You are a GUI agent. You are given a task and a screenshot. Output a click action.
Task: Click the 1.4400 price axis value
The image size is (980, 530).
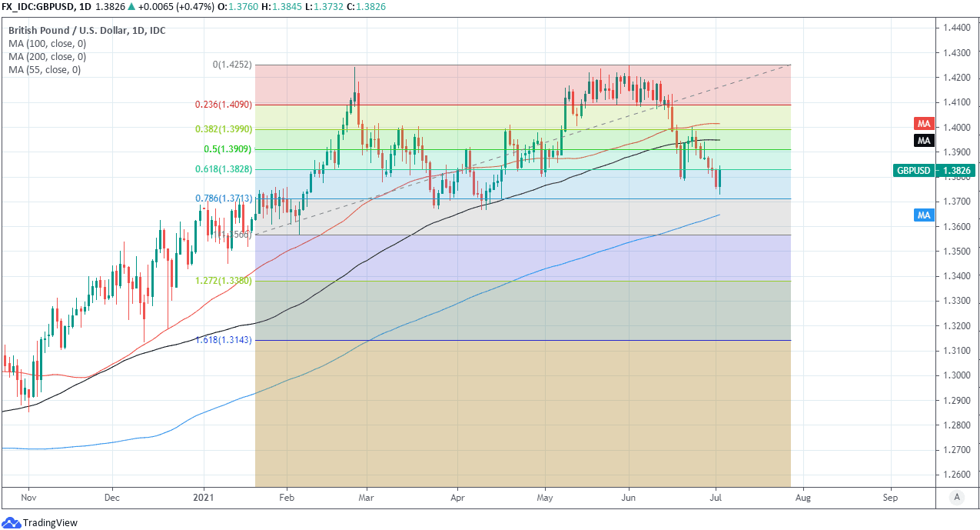(955, 28)
